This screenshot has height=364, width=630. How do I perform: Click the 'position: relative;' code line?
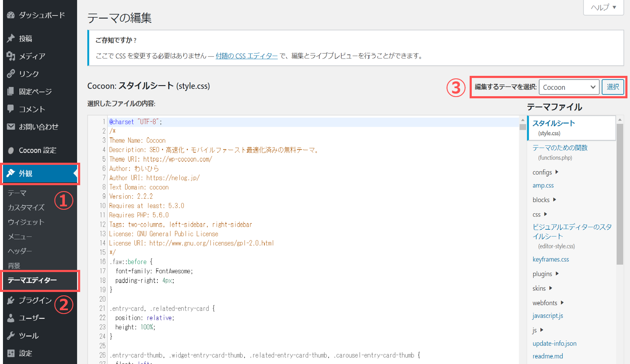click(x=145, y=318)
